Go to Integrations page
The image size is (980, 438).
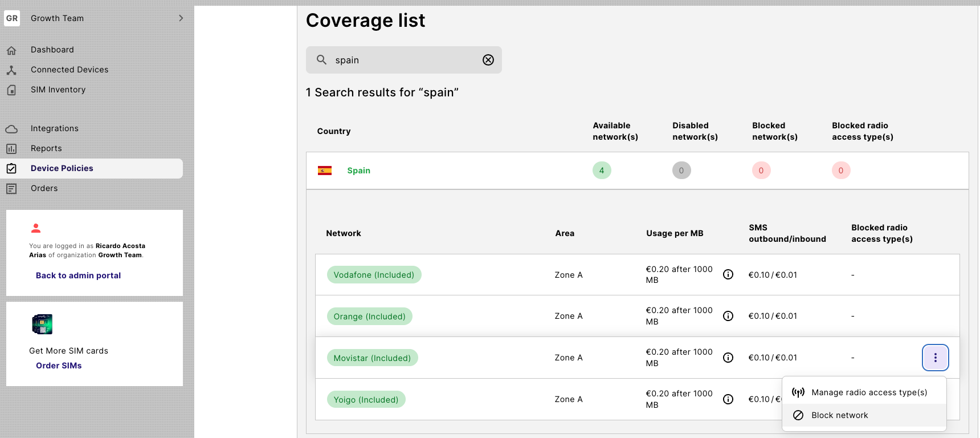coord(55,128)
